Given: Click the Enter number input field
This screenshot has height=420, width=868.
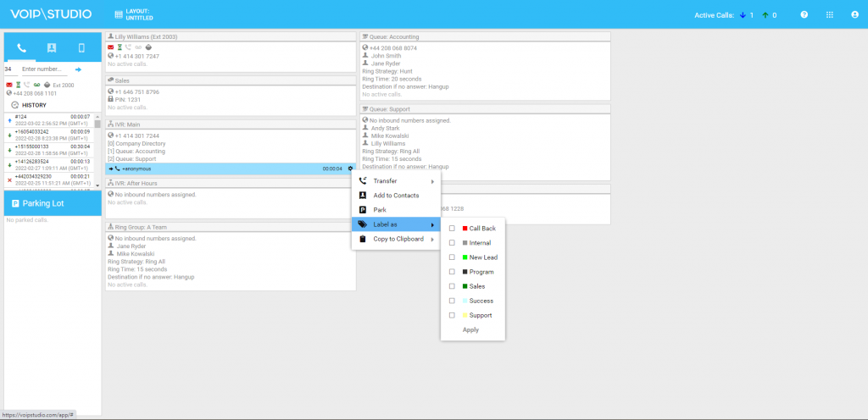Looking at the screenshot, I should 44,69.
